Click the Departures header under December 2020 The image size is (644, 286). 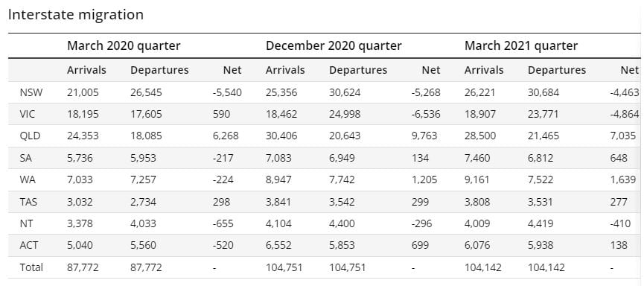coord(358,70)
